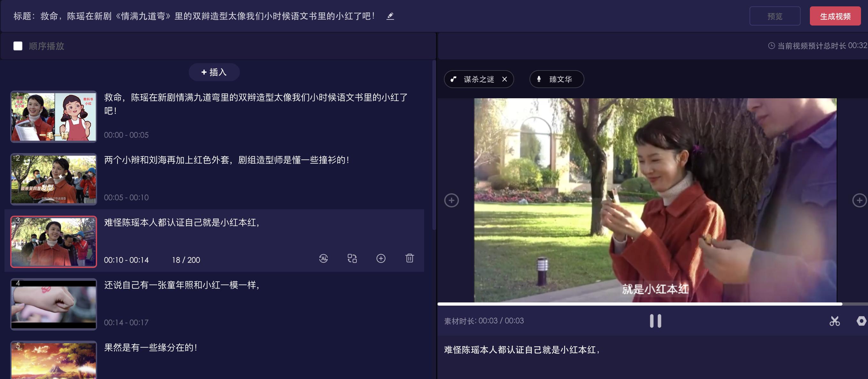Edit the video title with pencil icon

[x=390, y=16]
